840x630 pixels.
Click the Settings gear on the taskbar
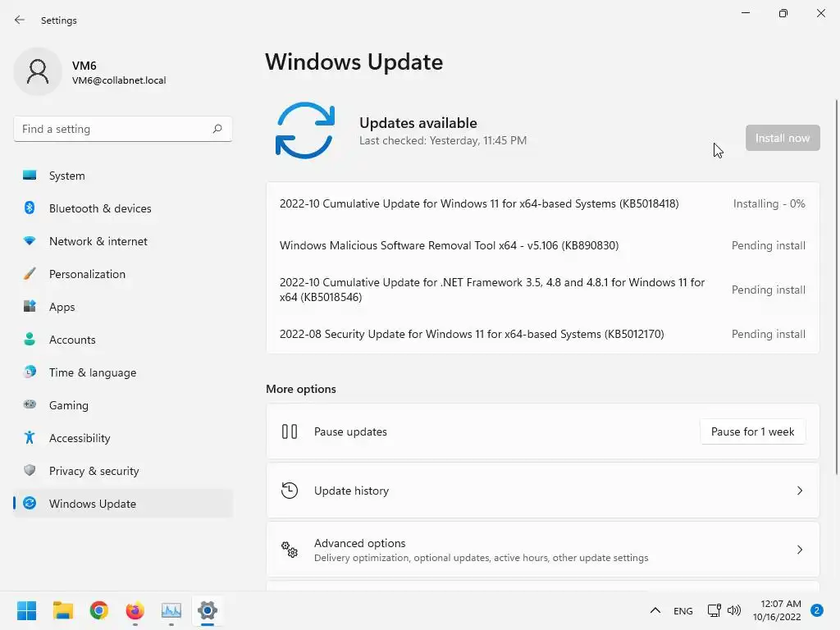point(208,610)
